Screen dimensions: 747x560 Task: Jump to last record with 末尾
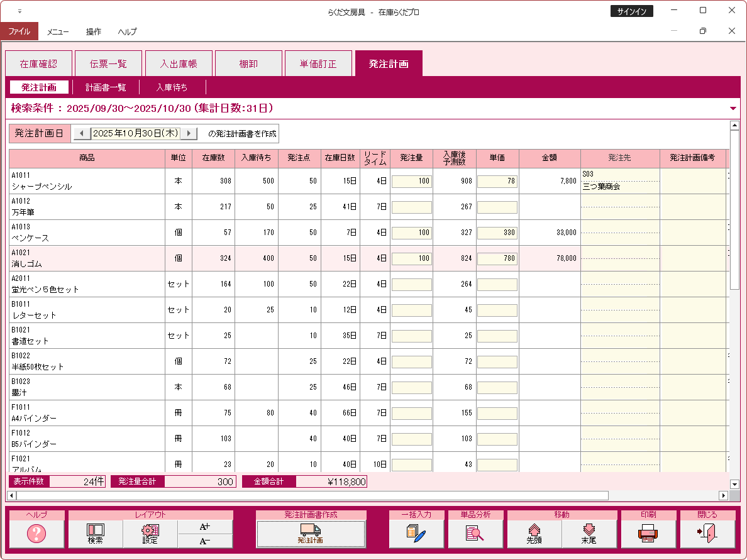pos(589,534)
